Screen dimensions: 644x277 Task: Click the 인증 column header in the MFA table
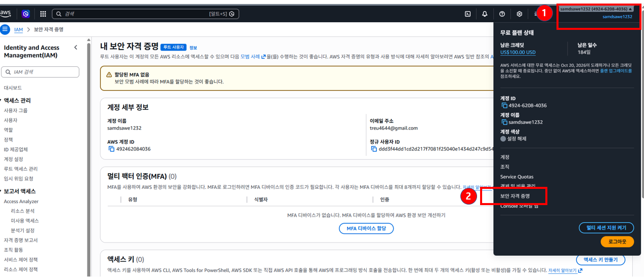[x=384, y=200]
